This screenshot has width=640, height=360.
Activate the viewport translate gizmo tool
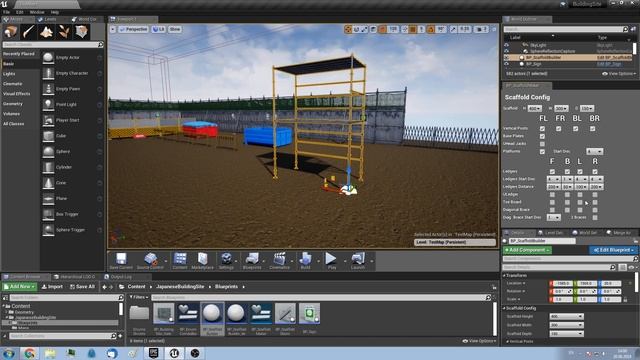click(348, 29)
